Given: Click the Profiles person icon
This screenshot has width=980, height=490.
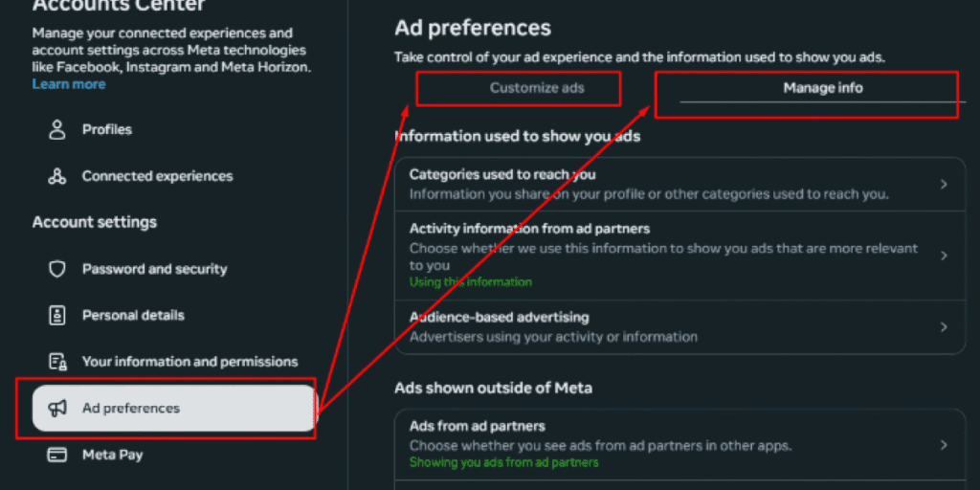Looking at the screenshot, I should pos(56,129).
